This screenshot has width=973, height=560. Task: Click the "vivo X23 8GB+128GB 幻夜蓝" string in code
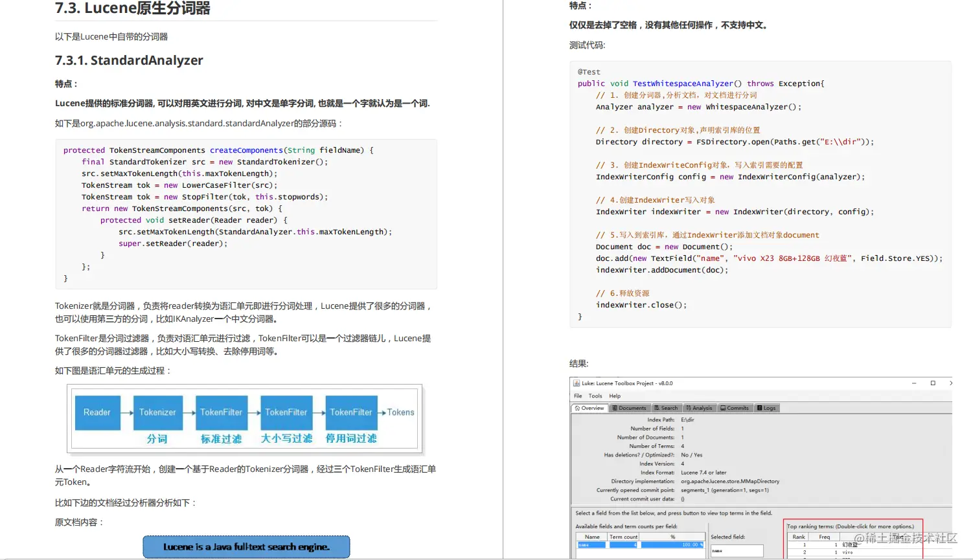(x=792, y=258)
